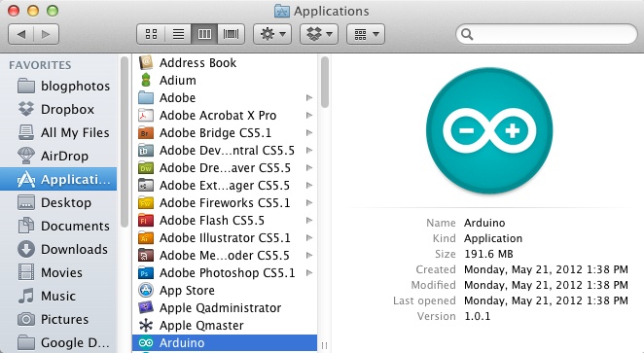Select the App Store icon
Image resolution: width=644 pixels, height=353 pixels.
(x=146, y=290)
